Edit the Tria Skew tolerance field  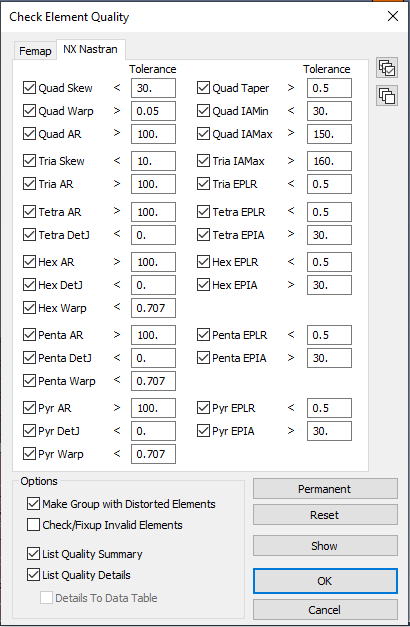(x=153, y=161)
